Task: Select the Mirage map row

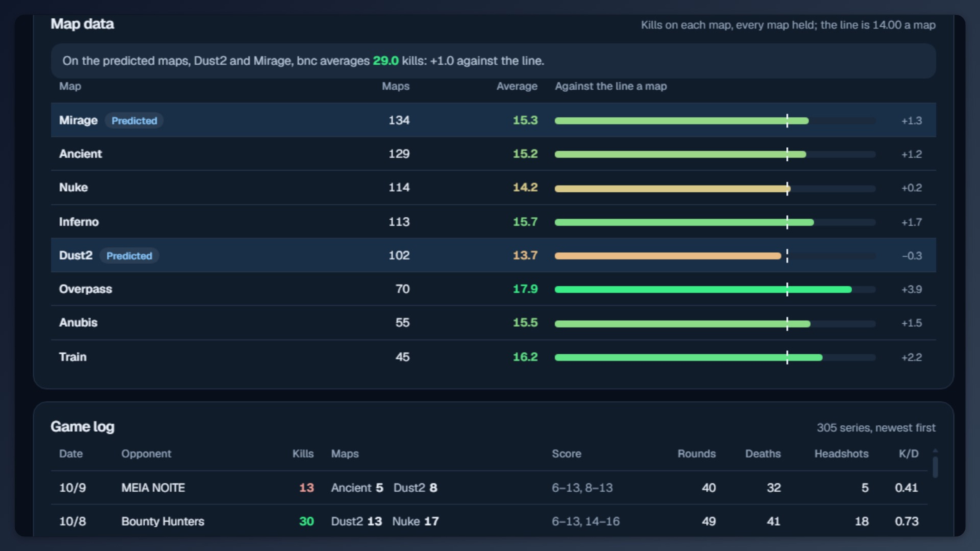Action: [493, 120]
